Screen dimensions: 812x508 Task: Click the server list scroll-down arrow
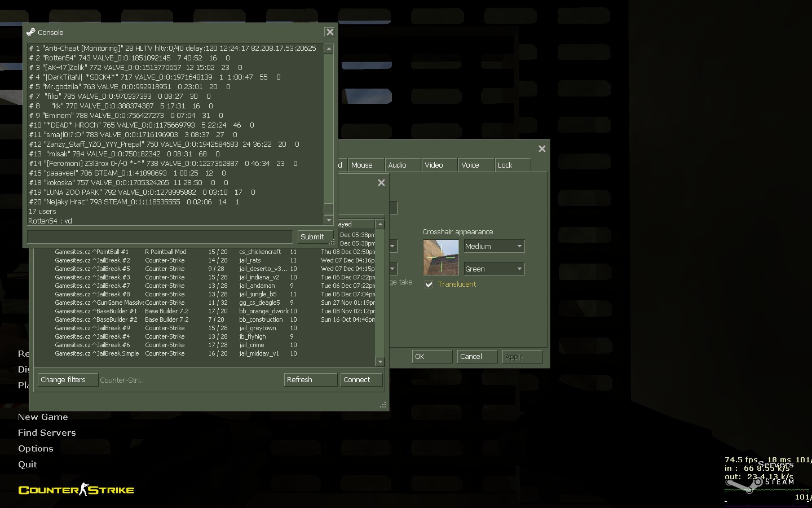click(x=380, y=361)
